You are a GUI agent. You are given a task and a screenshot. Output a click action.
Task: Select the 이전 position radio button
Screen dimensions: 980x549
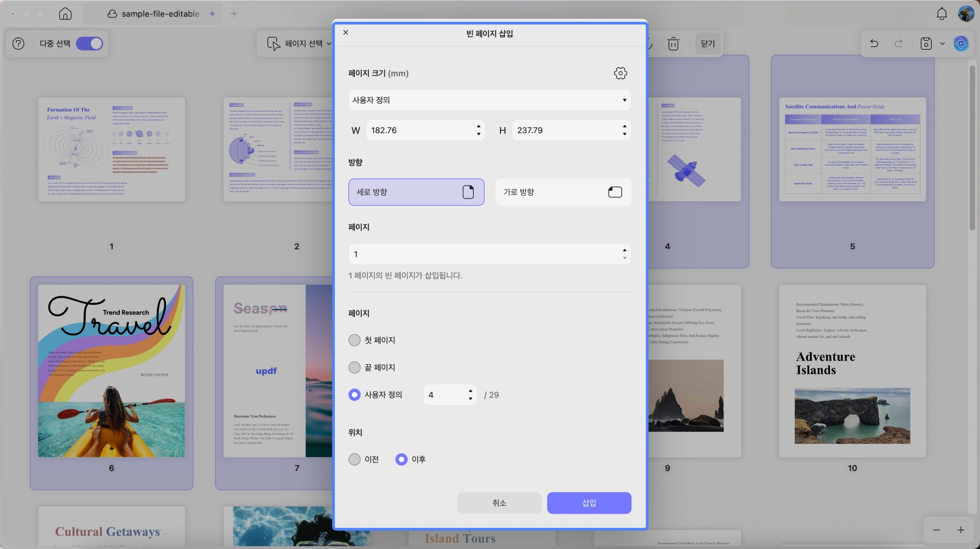point(354,459)
